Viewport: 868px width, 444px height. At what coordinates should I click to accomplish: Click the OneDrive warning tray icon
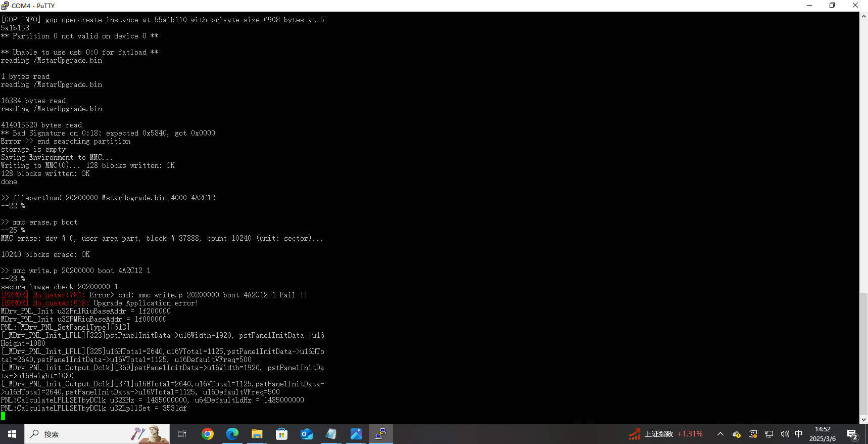pyautogui.click(x=736, y=434)
